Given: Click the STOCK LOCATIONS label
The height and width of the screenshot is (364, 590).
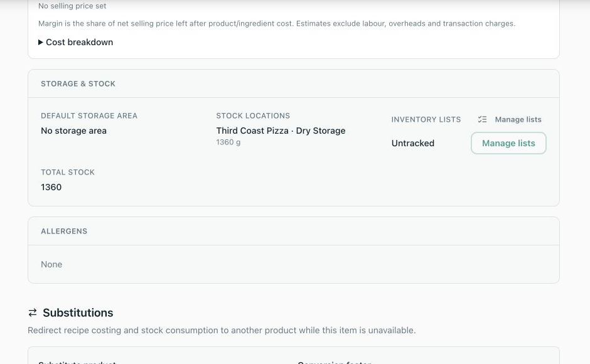Looking at the screenshot, I should [253, 115].
